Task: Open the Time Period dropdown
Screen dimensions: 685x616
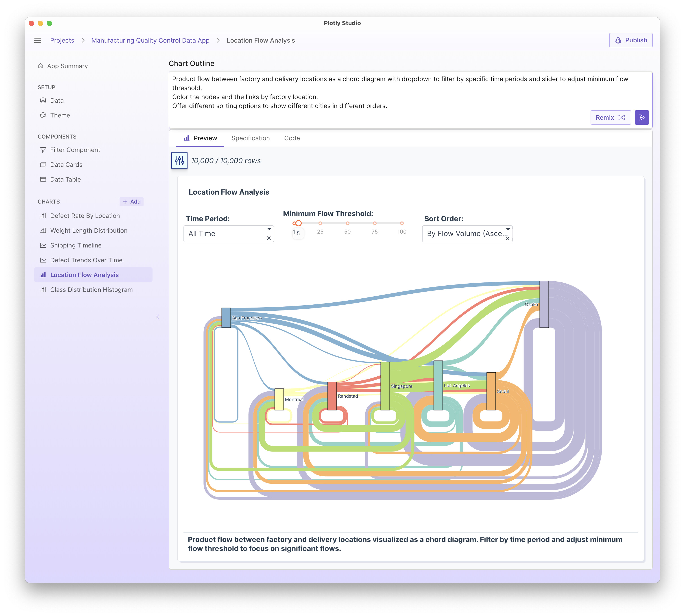Action: (x=223, y=234)
